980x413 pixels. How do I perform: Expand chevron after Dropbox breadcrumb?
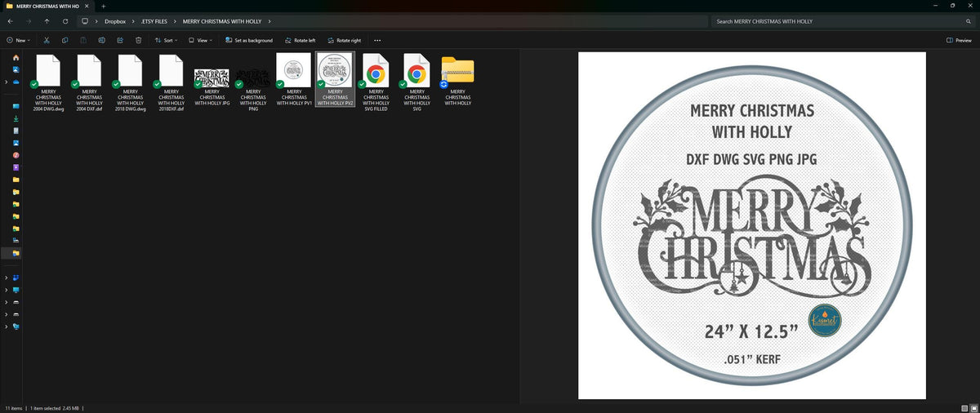point(131,21)
